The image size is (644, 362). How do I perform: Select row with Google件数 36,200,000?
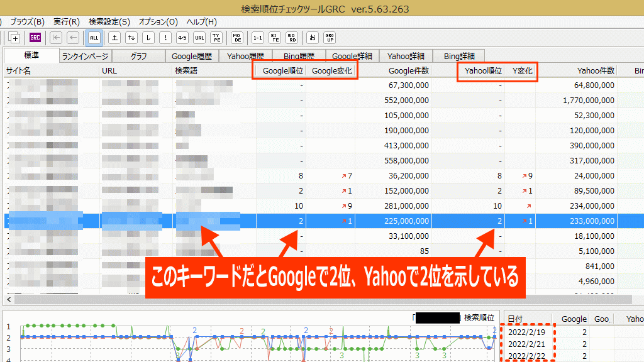pos(324,176)
